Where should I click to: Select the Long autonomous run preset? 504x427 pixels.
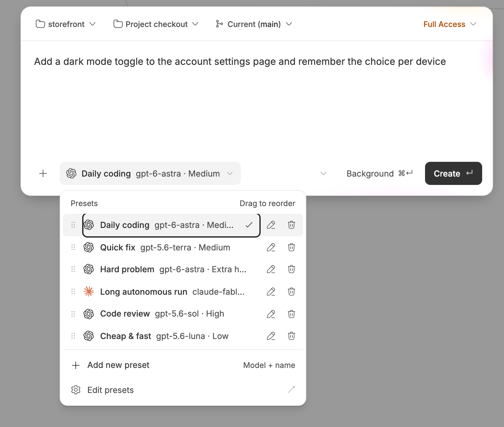click(171, 292)
